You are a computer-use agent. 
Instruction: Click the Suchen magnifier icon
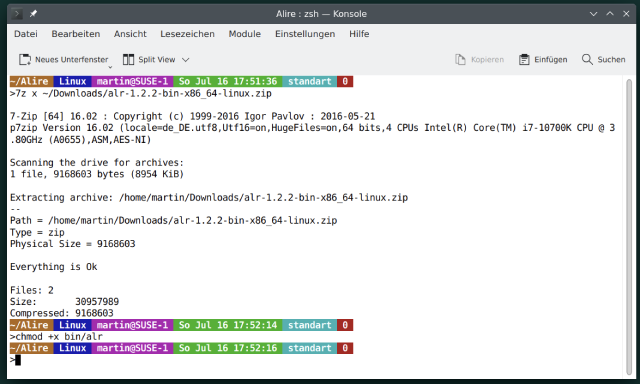(587, 60)
